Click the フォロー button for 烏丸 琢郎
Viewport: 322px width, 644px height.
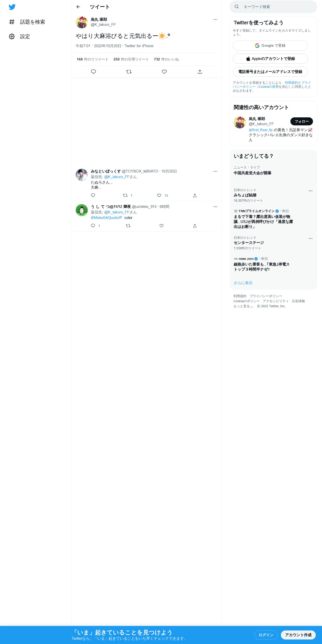301,121
